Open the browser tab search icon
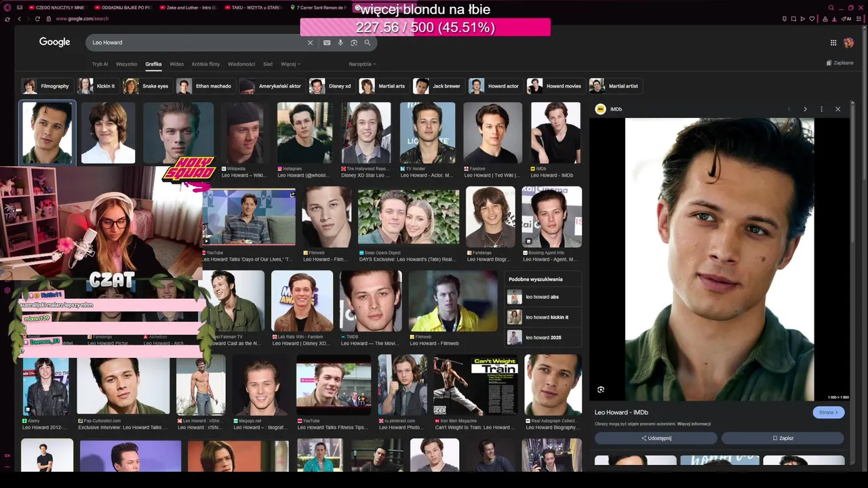 click(x=831, y=7)
